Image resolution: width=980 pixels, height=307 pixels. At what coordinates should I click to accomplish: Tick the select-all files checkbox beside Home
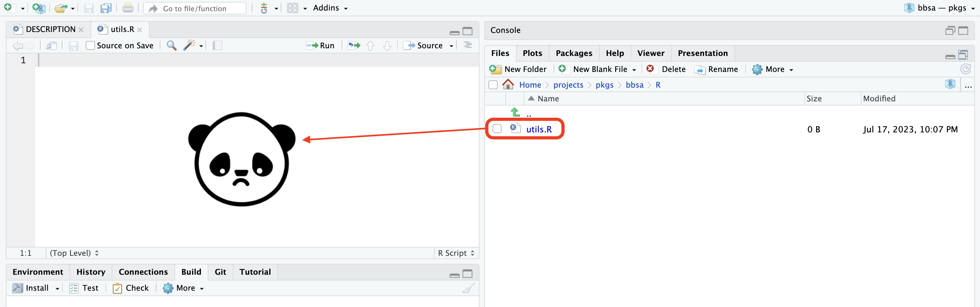493,85
